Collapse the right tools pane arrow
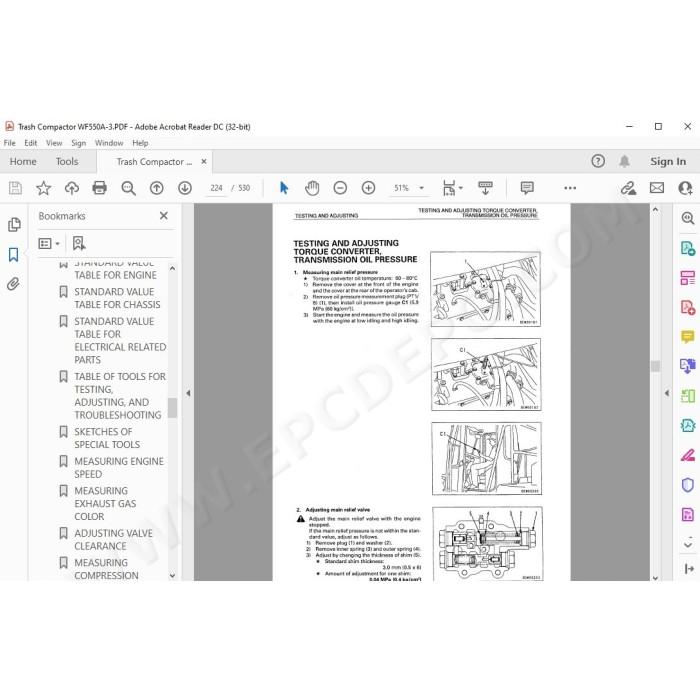This screenshot has width=700, height=700. pos(667,393)
